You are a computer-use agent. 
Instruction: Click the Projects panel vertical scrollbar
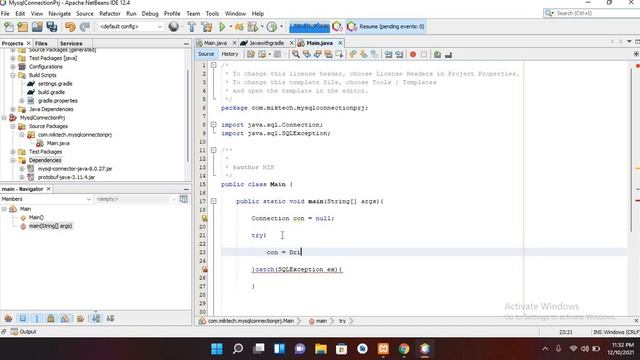coord(188,116)
